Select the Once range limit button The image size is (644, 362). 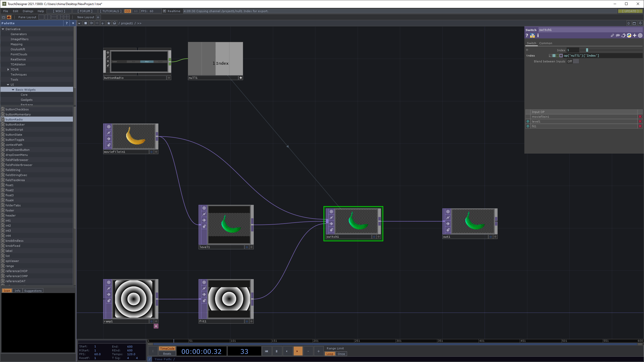point(341,354)
